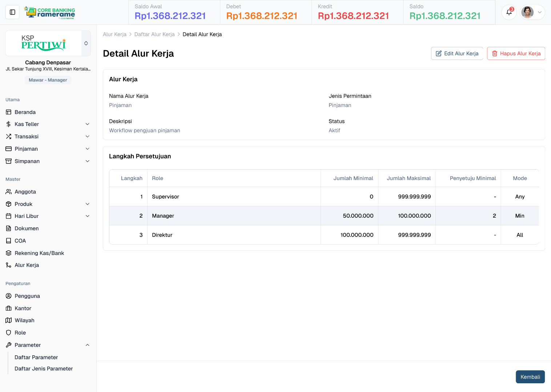The image size is (551, 392).
Task: Click the COA book icon
Action: pos(9,241)
